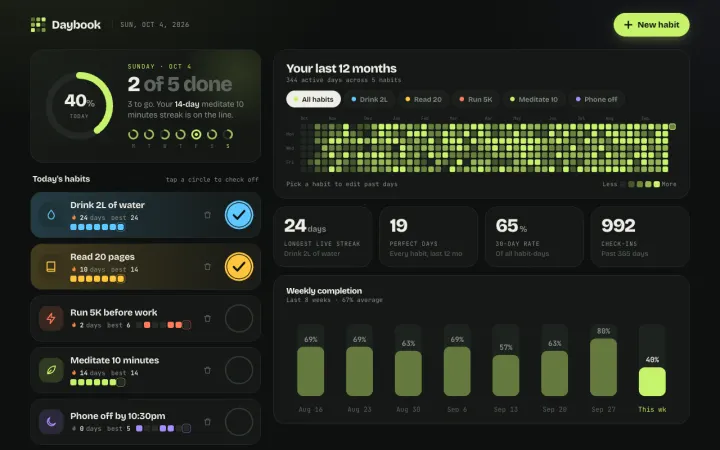Check off Phone off by 10:30pm
The height and width of the screenshot is (450, 720).
click(239, 422)
